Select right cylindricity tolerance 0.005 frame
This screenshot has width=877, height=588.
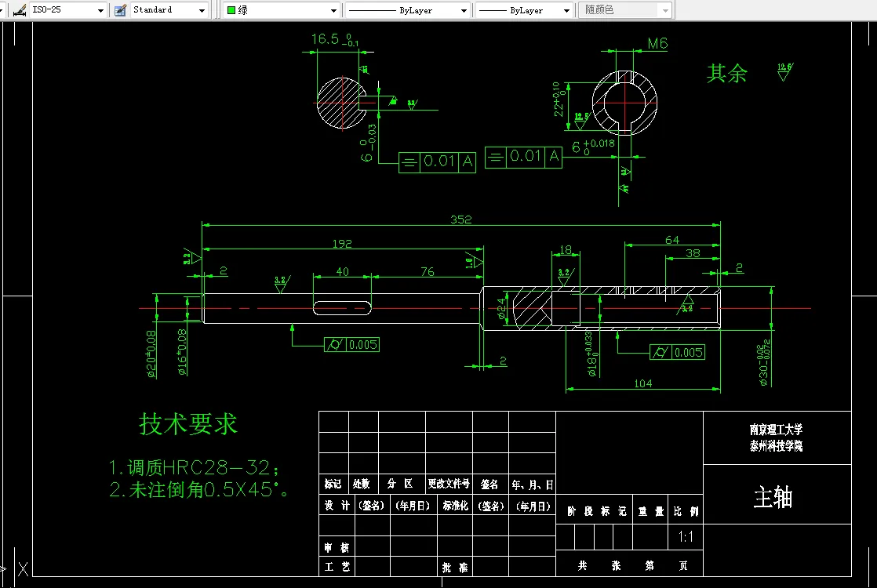tap(677, 352)
